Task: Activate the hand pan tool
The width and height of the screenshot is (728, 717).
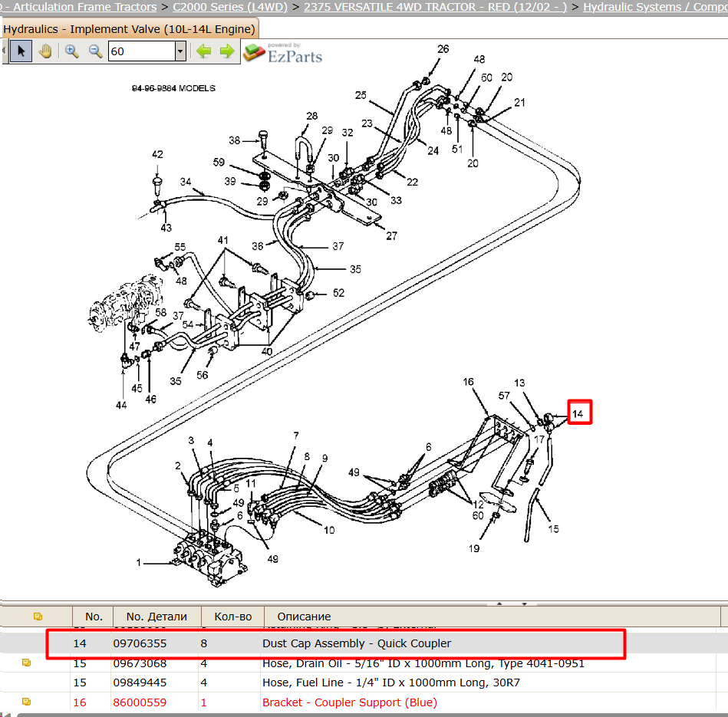Action: 45,51
